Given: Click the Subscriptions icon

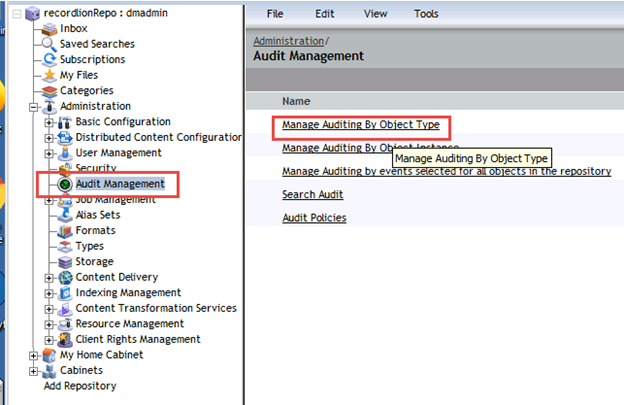Looking at the screenshot, I should tap(51, 60).
